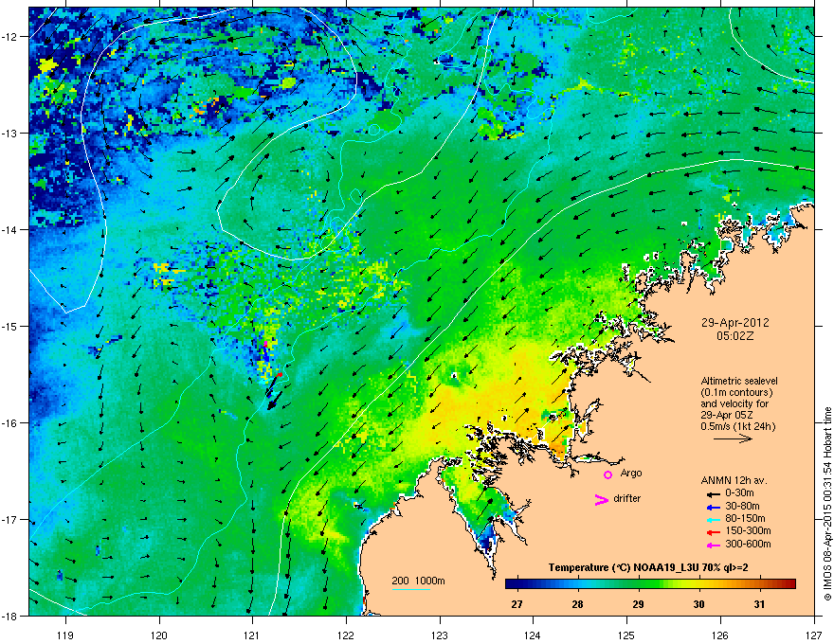
Task: Select the time text 05:02Z
Action: [735, 336]
